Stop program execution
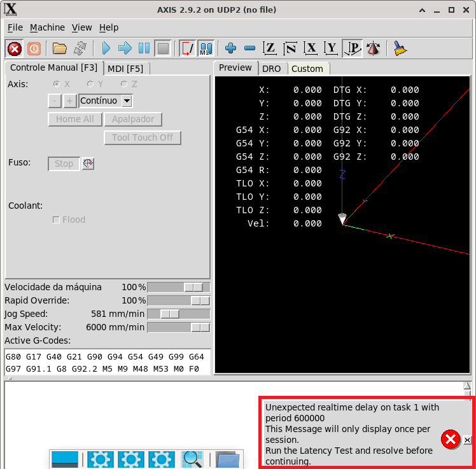This screenshot has height=469, width=476. 163,48
